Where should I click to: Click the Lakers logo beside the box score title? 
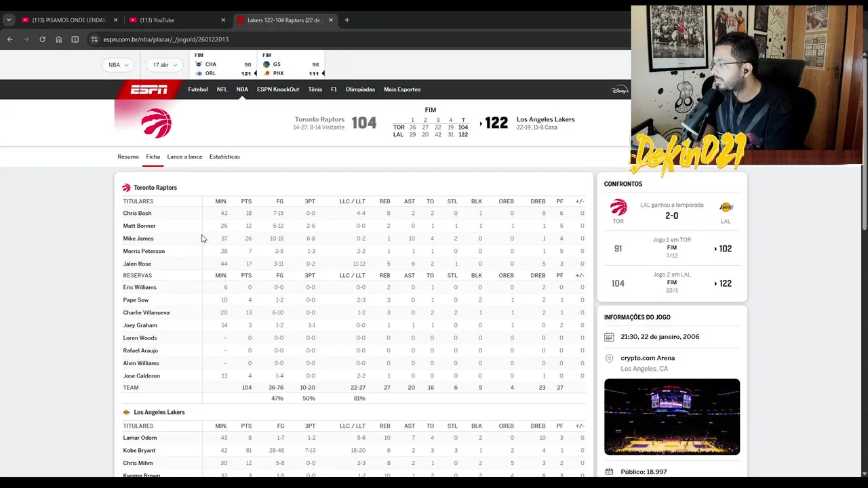tap(126, 412)
